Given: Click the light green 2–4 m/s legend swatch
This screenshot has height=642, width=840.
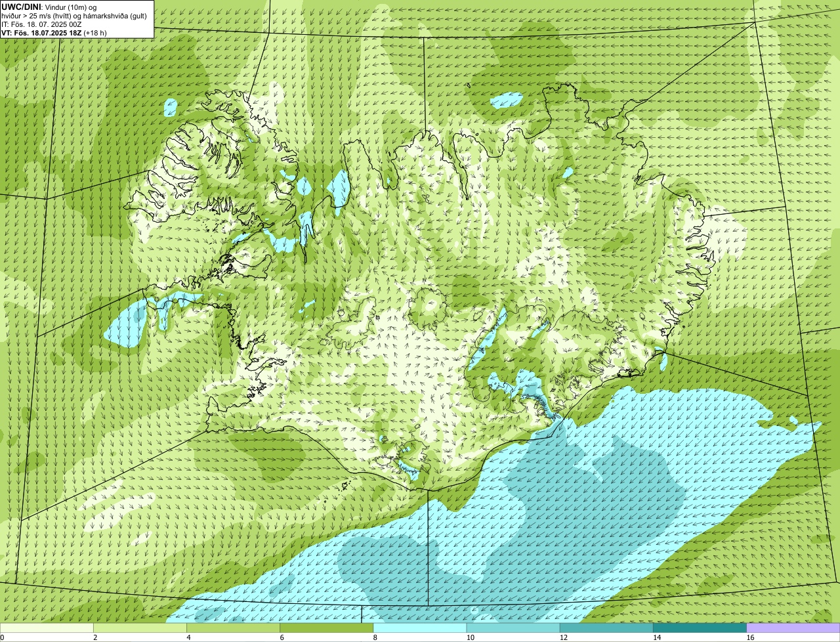Looking at the screenshot, I should coord(140,628).
